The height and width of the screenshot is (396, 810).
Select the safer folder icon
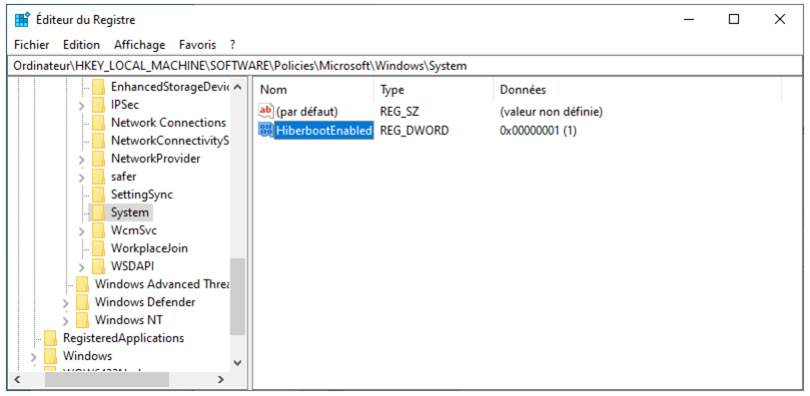point(99,177)
